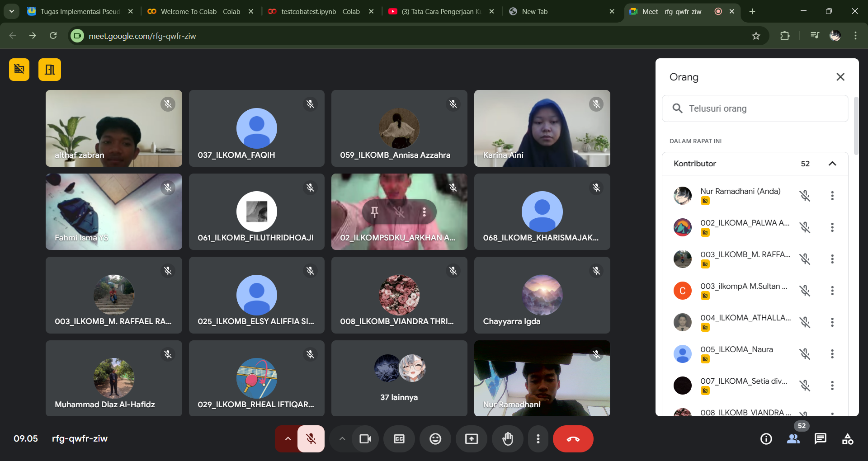Open the activities shapes icon
868x461 pixels.
pyautogui.click(x=848, y=439)
